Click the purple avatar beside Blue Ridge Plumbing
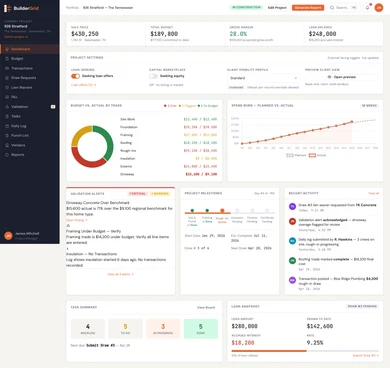 click(292, 280)
